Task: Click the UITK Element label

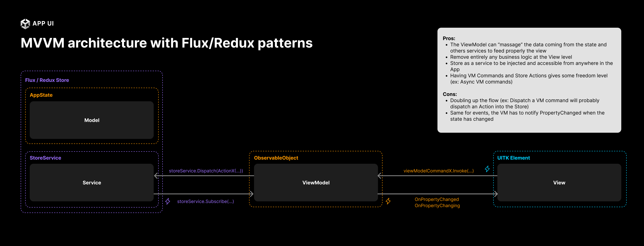Action: coord(513,158)
